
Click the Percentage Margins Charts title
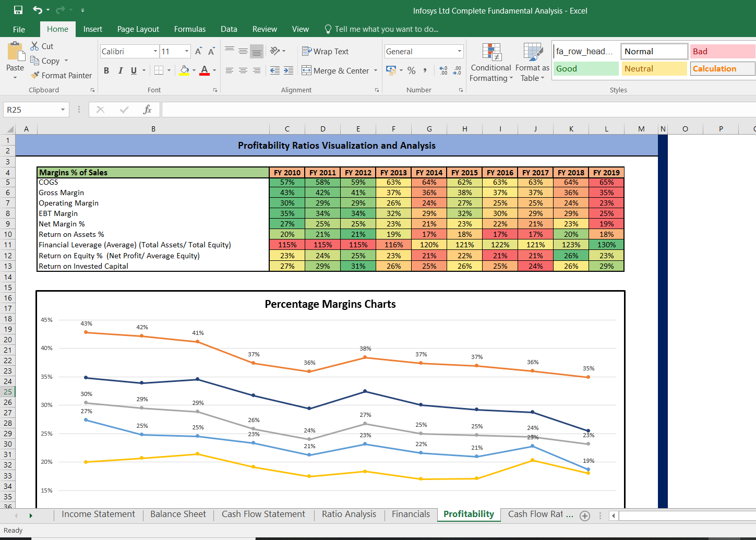pos(330,304)
